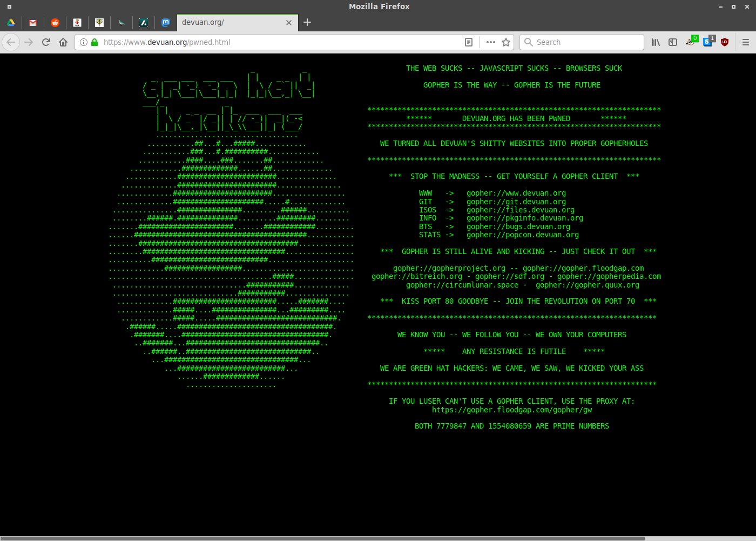Maximize the Mozilla Firefox window
The width and height of the screenshot is (756, 541).
point(733,6)
